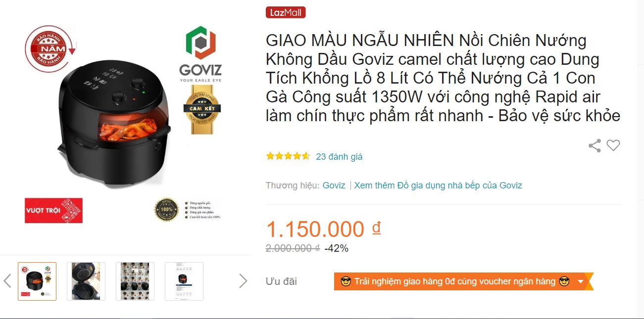Expand the voucher promotions dropdown arrow
The height and width of the screenshot is (319, 644).
(581, 281)
